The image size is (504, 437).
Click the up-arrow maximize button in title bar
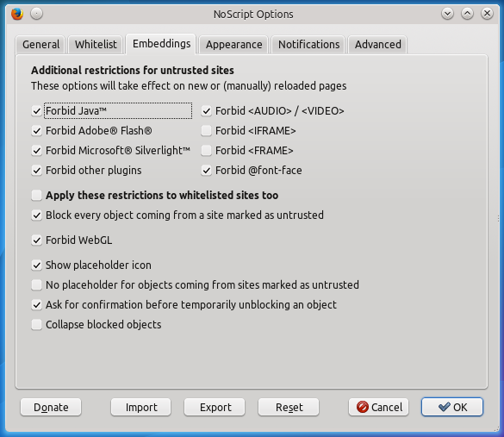coord(467,14)
